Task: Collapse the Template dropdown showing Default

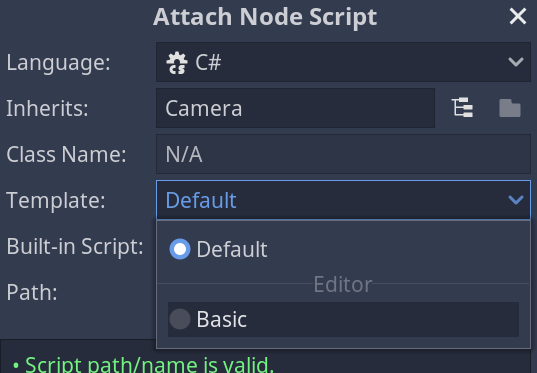Action: [x=343, y=200]
